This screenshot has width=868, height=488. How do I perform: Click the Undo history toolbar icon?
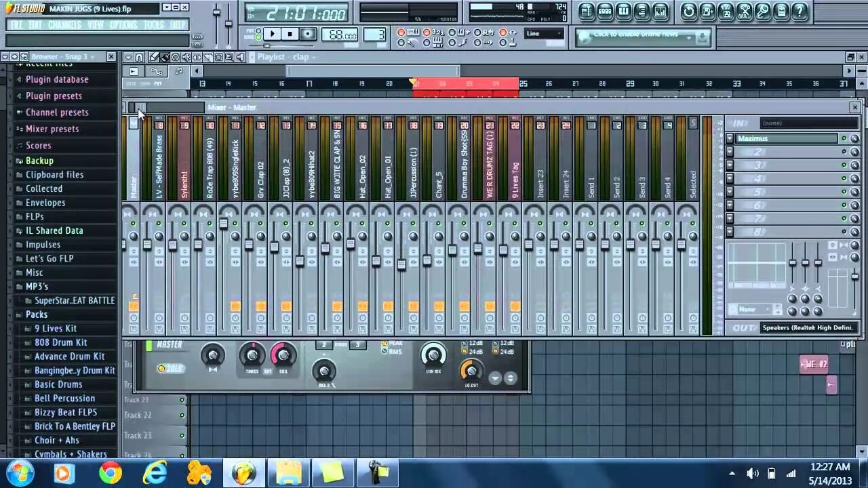coord(689,11)
